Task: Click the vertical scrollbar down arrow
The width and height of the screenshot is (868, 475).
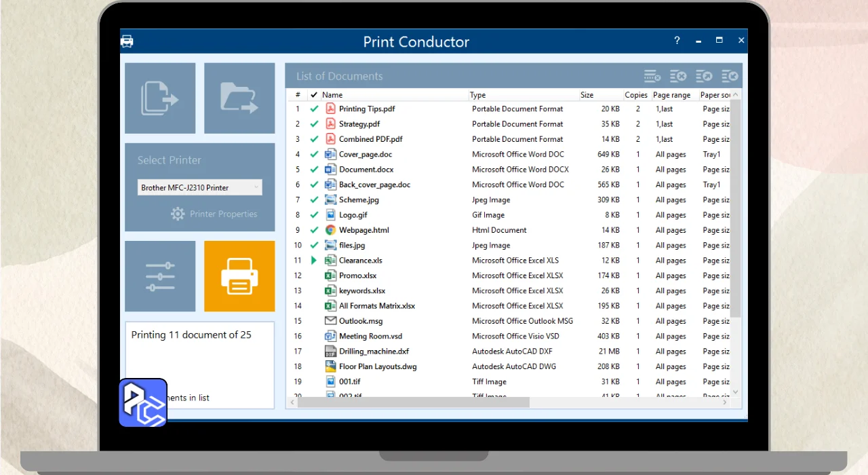Action: tap(736, 392)
